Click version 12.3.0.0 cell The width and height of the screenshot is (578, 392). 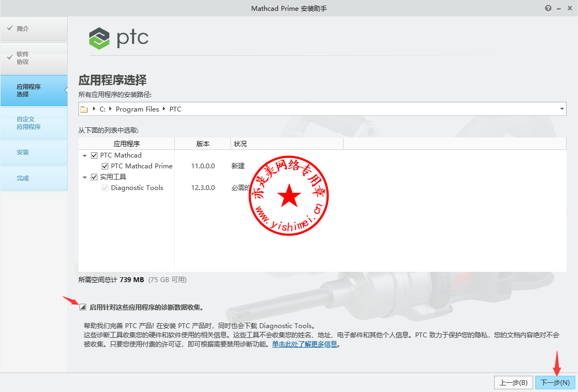(x=203, y=188)
